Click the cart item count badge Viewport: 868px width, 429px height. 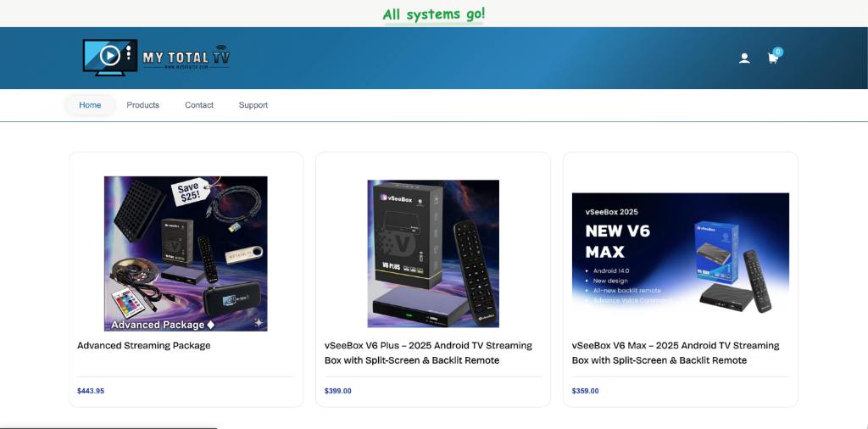coord(778,52)
